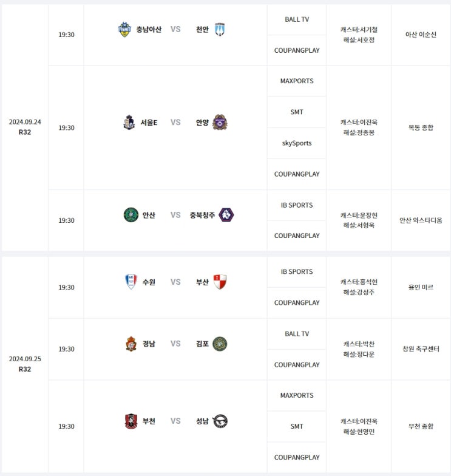This screenshot has width=451, height=476.
Task: Click the green Ansan team crest
Action: (x=131, y=215)
